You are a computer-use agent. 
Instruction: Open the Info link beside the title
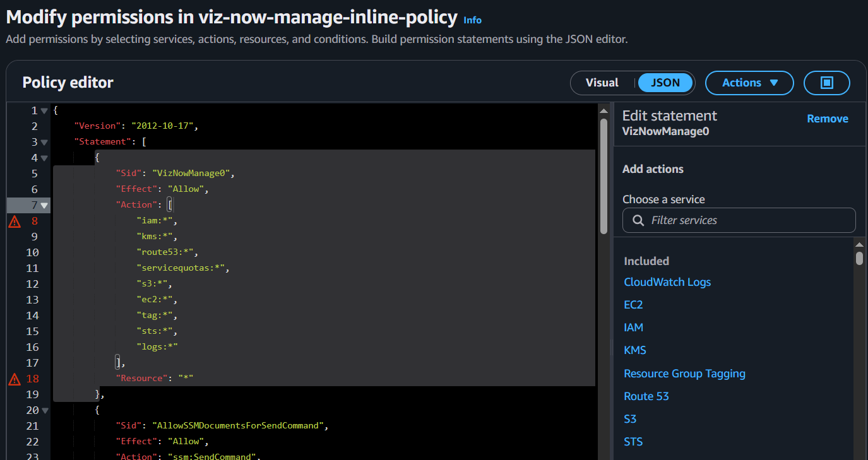pyautogui.click(x=472, y=20)
